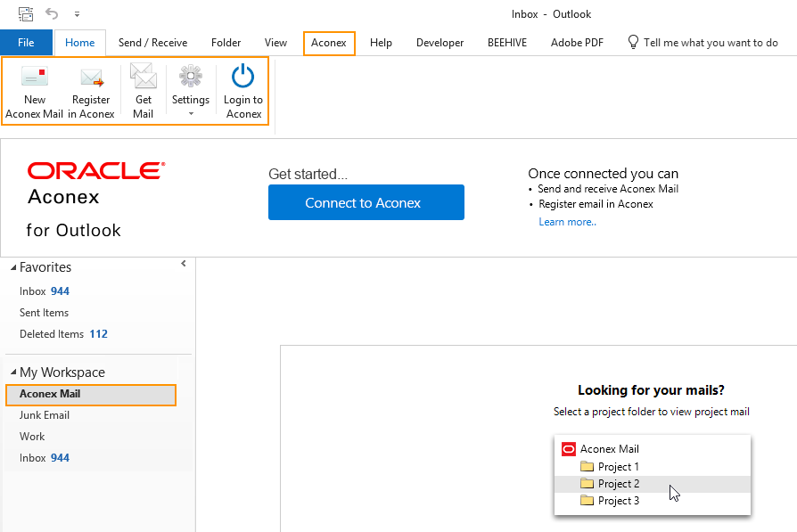Open the Deleted Items 112 folder
The width and height of the screenshot is (797, 532).
(63, 334)
